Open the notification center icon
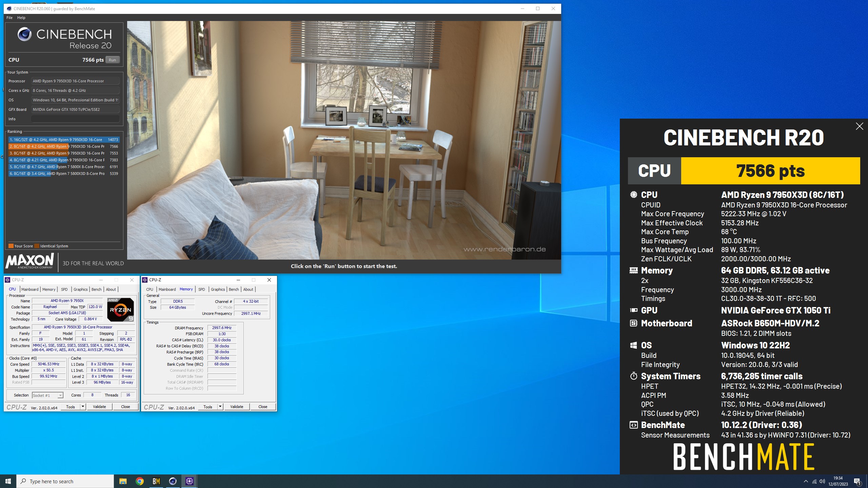Image resolution: width=868 pixels, height=488 pixels. pos(857,481)
